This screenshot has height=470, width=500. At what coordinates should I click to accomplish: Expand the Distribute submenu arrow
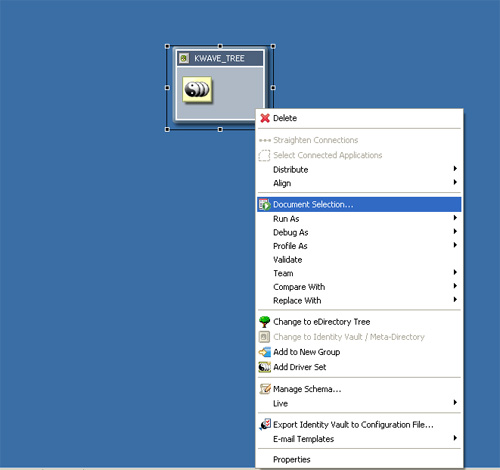click(455, 169)
